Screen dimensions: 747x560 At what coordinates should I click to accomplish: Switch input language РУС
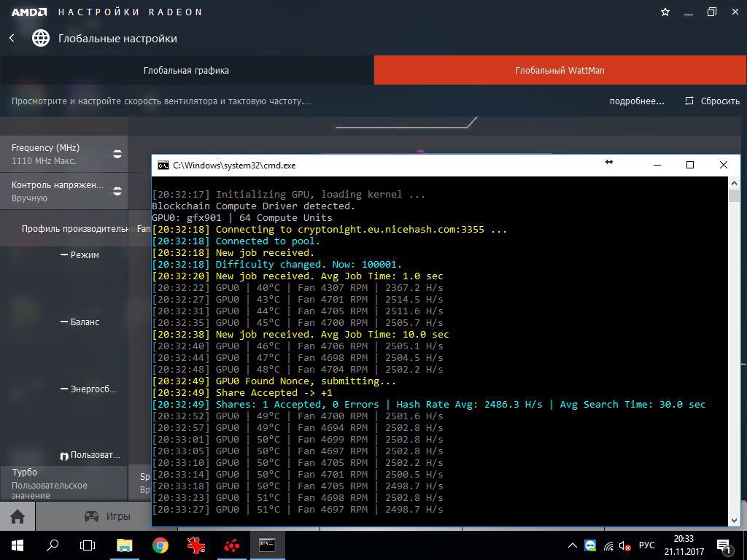(x=647, y=545)
